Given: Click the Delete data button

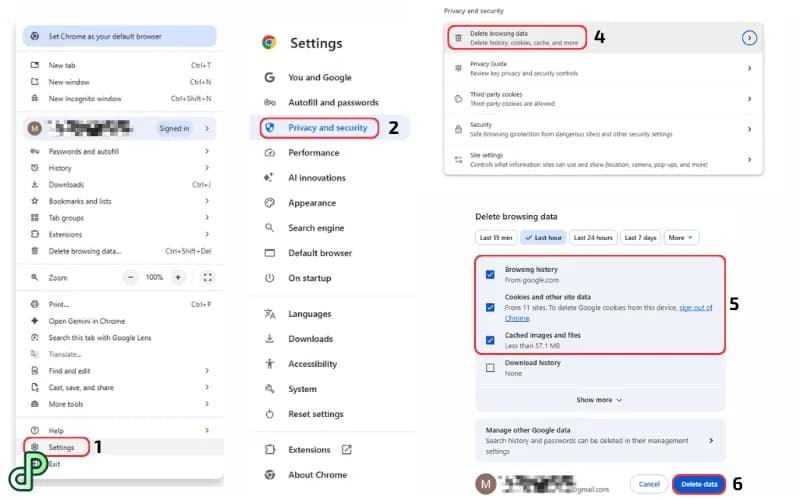Looking at the screenshot, I should (x=699, y=484).
